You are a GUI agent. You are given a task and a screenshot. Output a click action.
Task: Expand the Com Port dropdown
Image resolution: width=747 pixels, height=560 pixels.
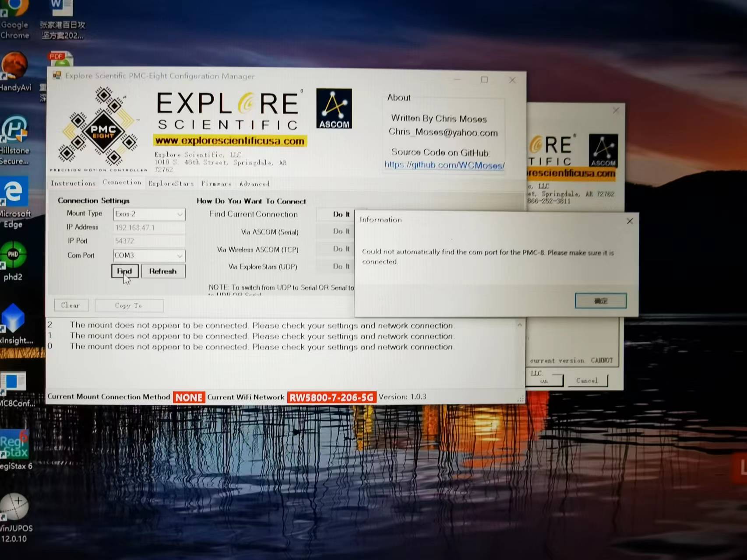tap(180, 255)
